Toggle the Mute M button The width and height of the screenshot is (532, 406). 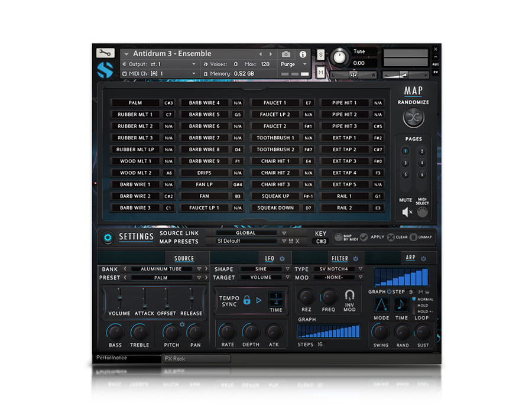pyautogui.click(x=320, y=72)
